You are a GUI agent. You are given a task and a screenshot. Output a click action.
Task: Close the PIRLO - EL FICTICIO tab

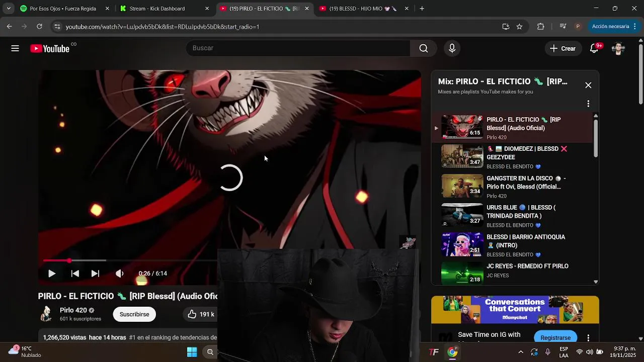tap(307, 9)
